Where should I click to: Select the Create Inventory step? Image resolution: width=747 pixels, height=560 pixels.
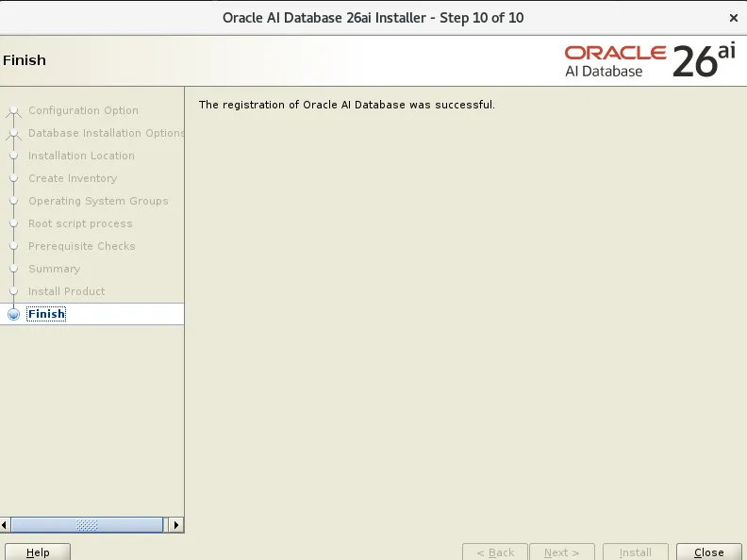pyautogui.click(x=73, y=178)
